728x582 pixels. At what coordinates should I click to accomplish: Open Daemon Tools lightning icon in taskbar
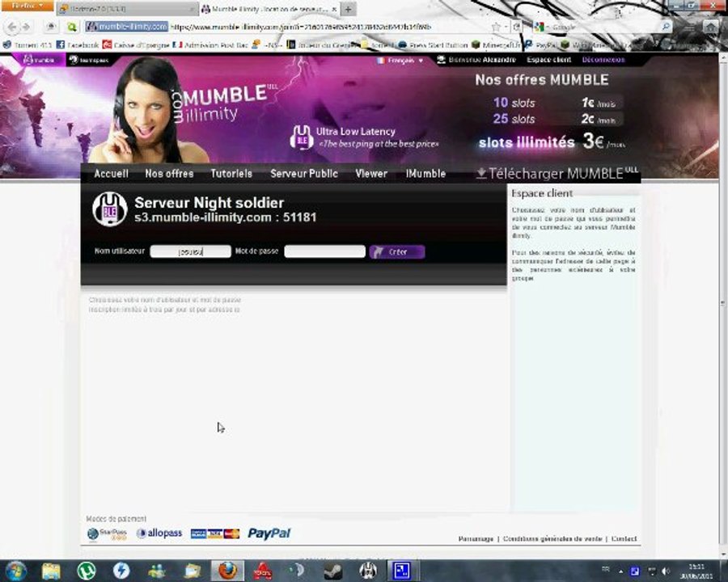(121, 571)
